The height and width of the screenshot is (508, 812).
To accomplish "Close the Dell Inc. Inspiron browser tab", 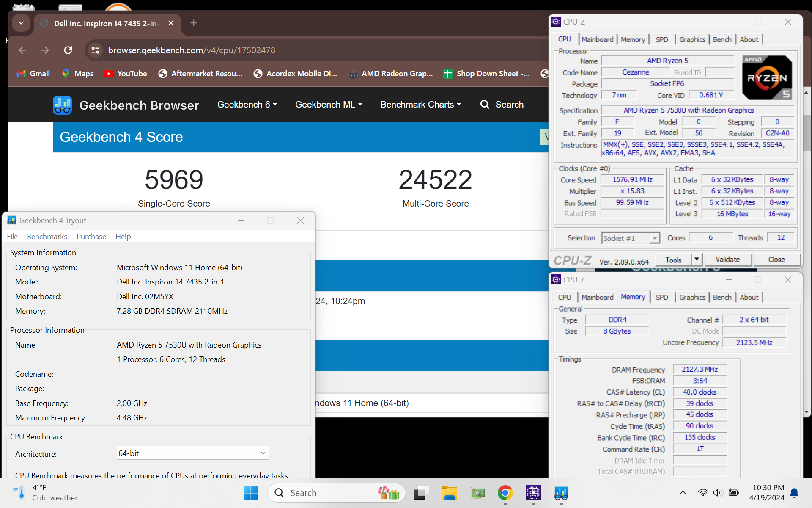I will (x=171, y=23).
